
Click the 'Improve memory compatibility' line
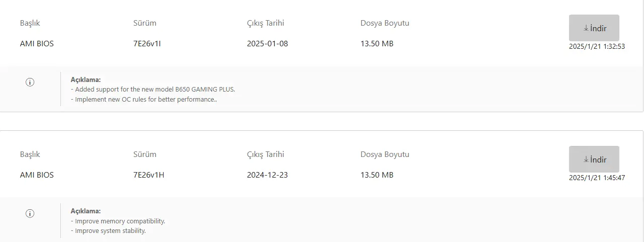coord(118,221)
